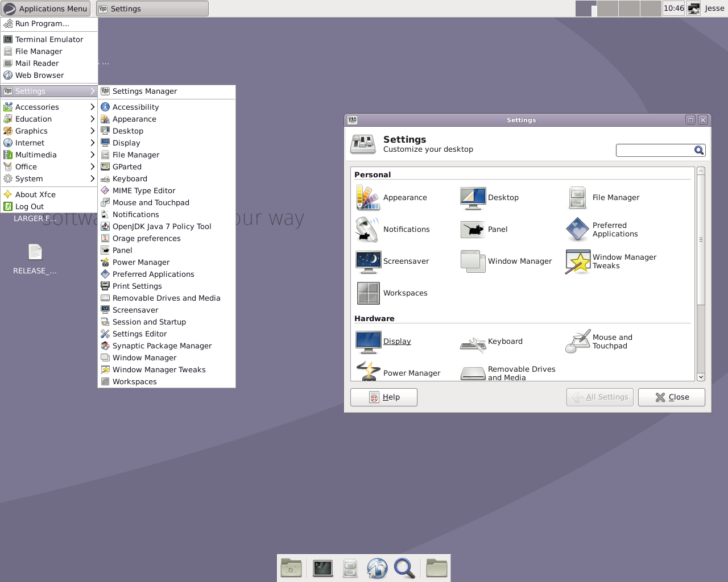Image resolution: width=728 pixels, height=582 pixels.
Task: Open GParted from Settings submenu
Action: pyautogui.click(x=167, y=167)
